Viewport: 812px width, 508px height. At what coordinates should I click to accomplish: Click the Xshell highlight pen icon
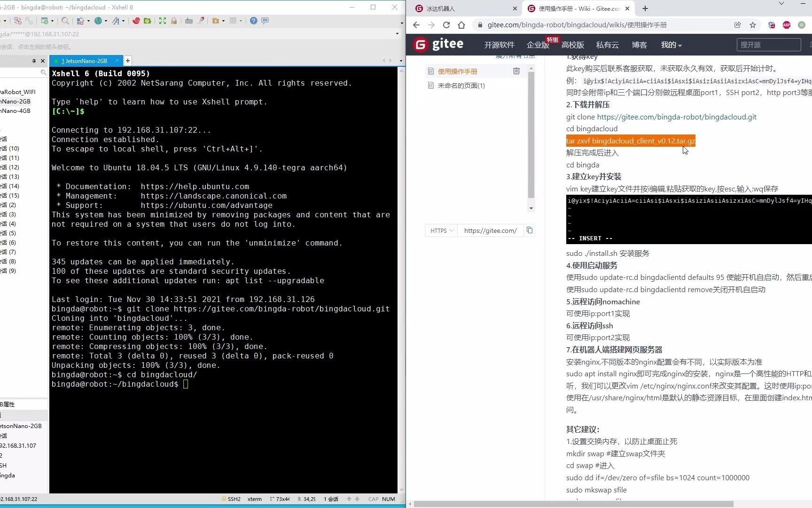pos(201,21)
